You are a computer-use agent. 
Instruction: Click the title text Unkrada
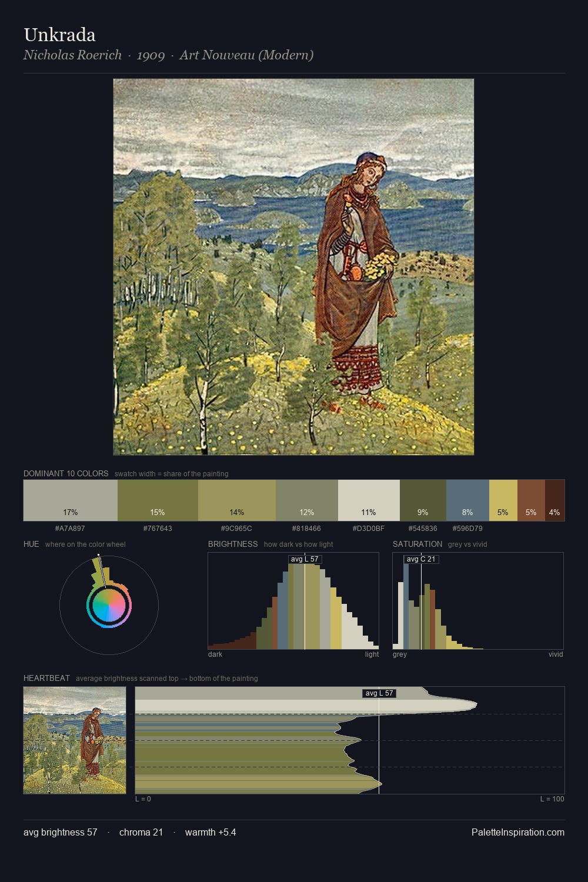pos(59,35)
